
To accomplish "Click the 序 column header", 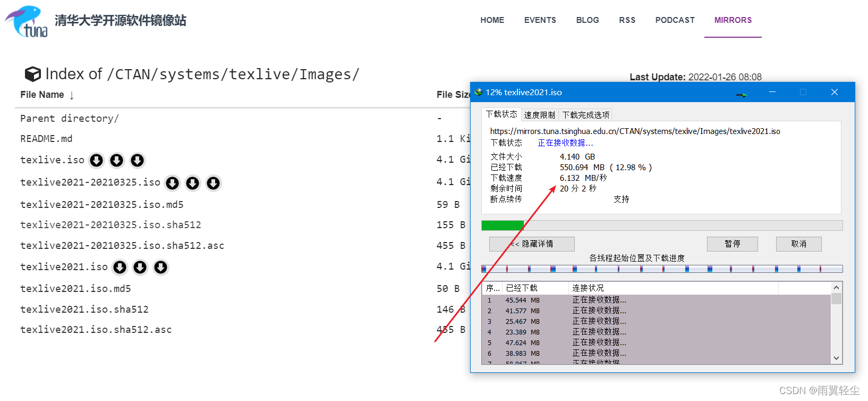I will [492, 288].
